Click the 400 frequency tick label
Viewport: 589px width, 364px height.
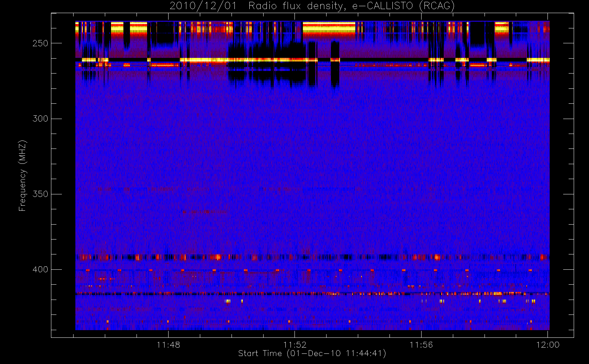pos(40,269)
